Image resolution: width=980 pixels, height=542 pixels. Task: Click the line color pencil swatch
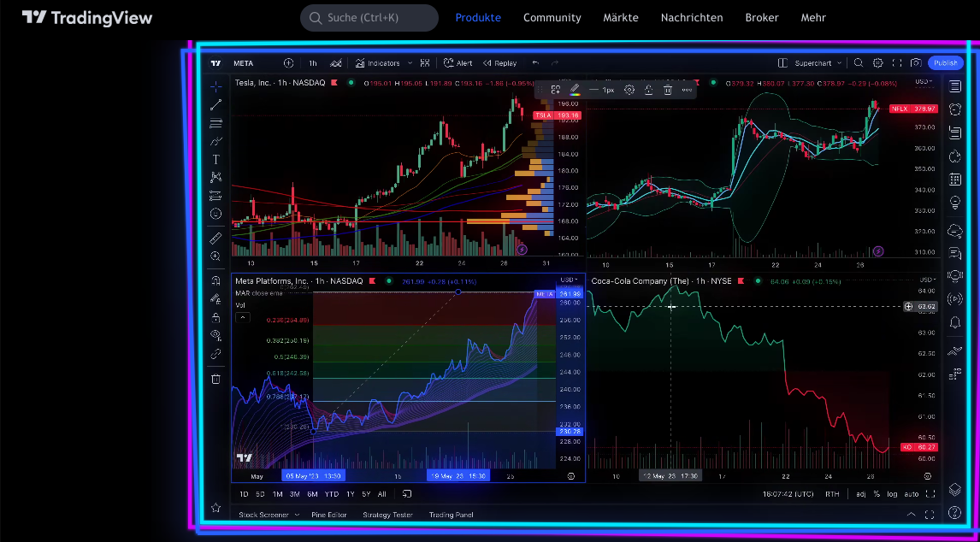(x=575, y=90)
